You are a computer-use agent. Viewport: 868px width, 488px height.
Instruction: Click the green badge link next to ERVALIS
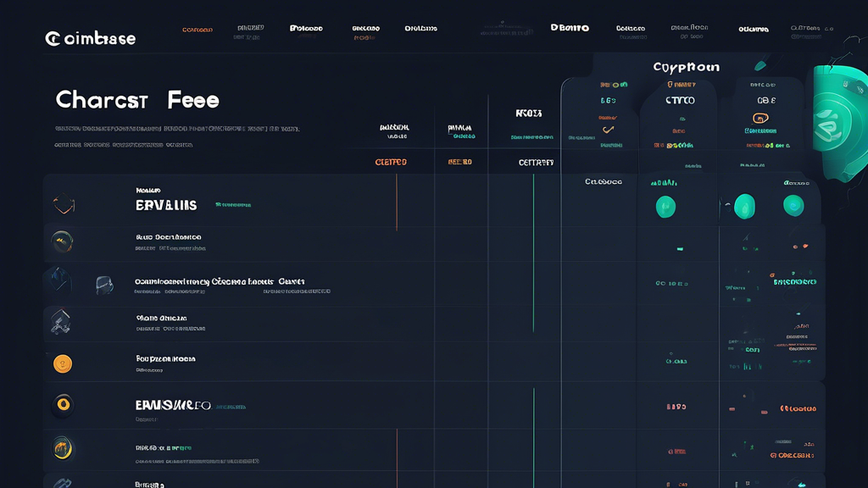coord(232,204)
